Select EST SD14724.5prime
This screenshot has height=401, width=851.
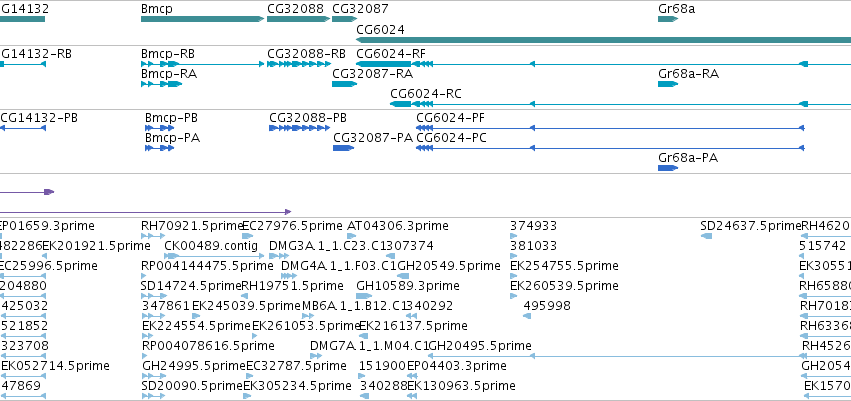191,286
